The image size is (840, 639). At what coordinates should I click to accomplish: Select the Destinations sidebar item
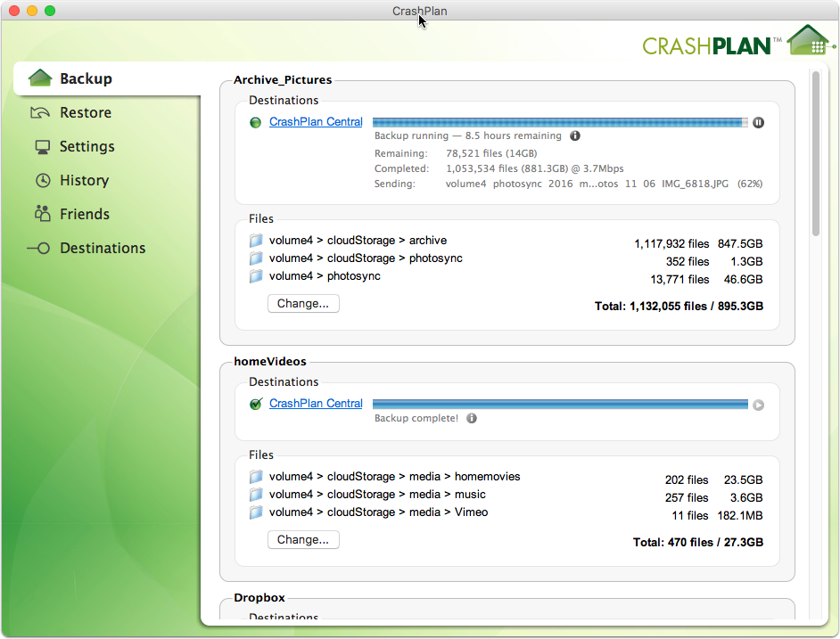pos(103,248)
